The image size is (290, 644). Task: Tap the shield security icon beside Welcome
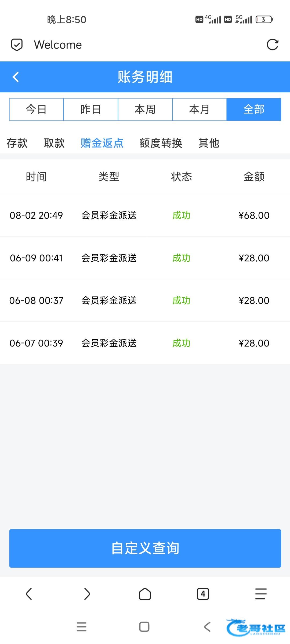(x=17, y=45)
